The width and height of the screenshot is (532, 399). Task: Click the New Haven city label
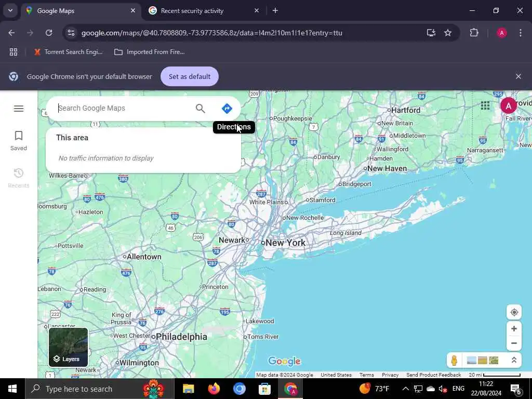tap(387, 168)
